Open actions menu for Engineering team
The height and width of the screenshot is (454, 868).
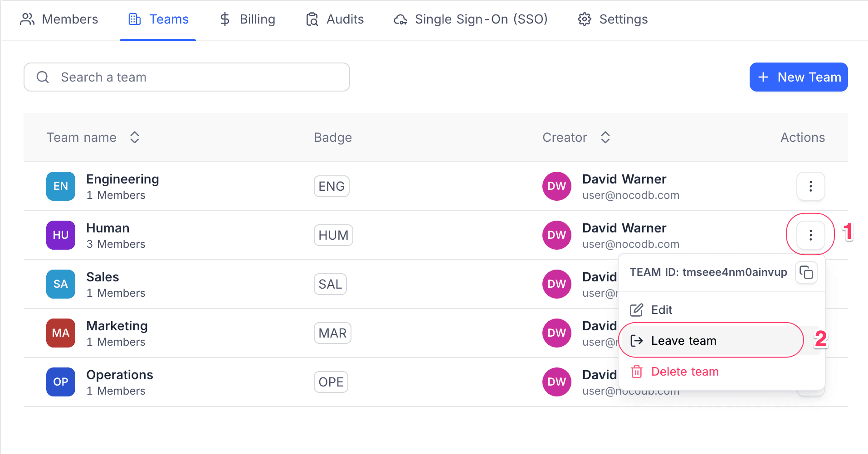point(810,186)
